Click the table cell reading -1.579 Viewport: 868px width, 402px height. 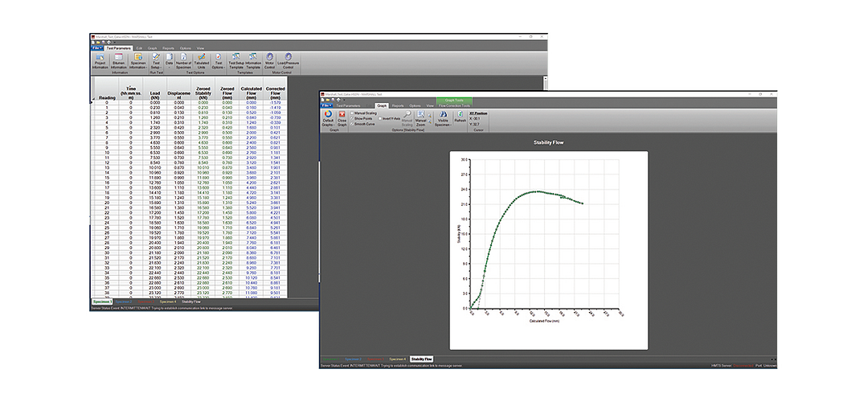point(275,102)
